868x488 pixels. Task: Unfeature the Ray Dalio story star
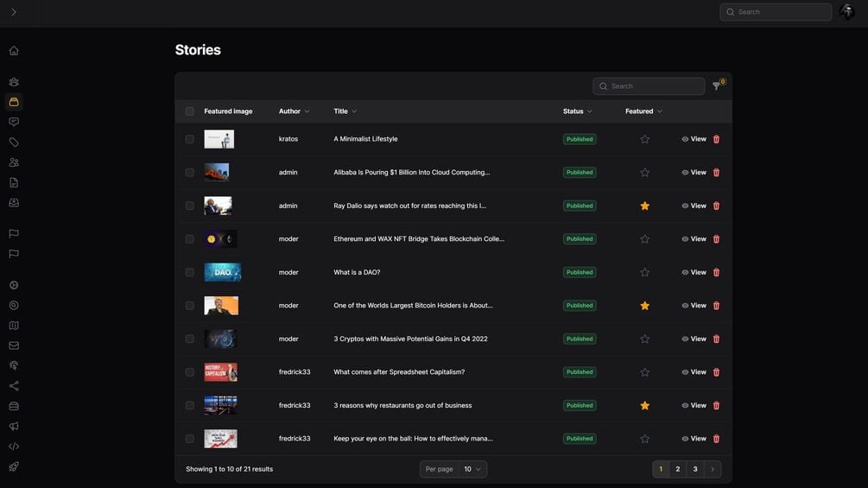click(x=644, y=206)
